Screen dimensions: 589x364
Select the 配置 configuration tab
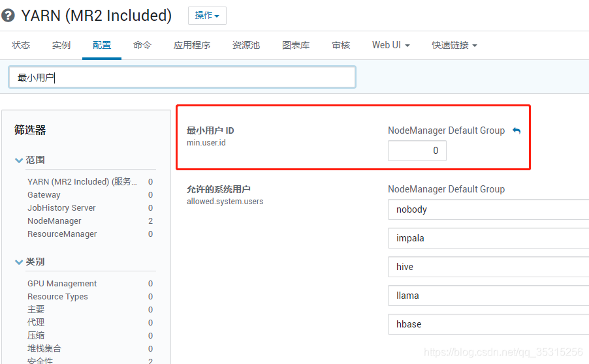[102, 45]
